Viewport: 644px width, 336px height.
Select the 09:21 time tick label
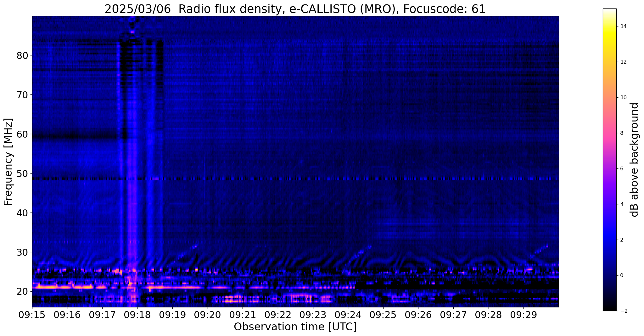(243, 315)
